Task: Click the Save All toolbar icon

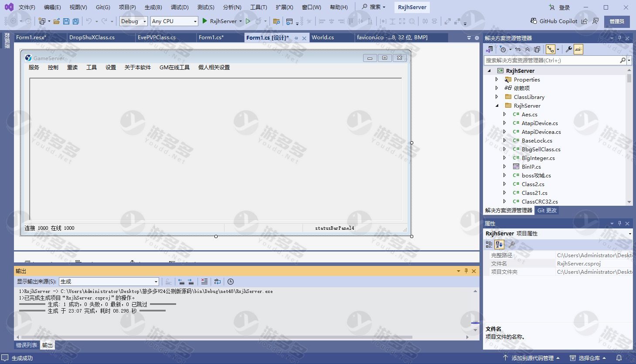Action: coord(76,21)
